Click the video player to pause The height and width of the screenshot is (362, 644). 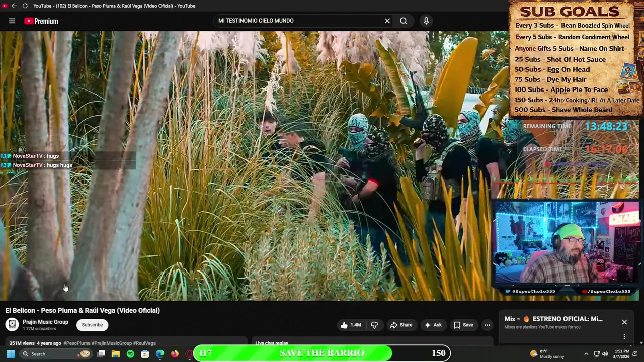tap(247, 166)
